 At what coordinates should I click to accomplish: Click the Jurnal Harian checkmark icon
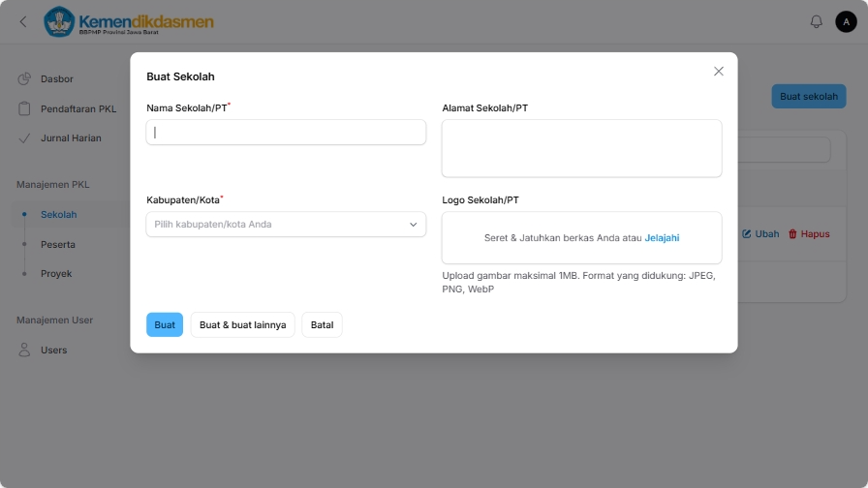tap(25, 138)
